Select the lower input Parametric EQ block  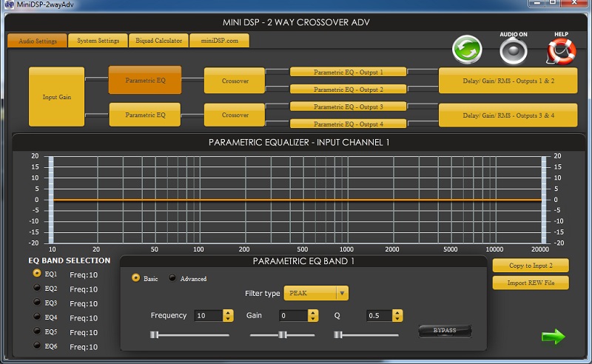point(145,115)
